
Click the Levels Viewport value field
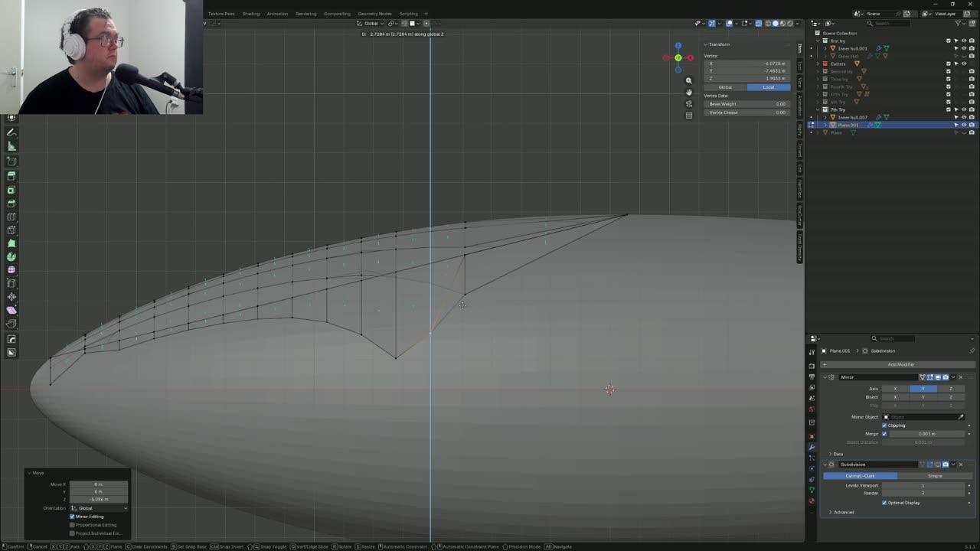pos(923,485)
